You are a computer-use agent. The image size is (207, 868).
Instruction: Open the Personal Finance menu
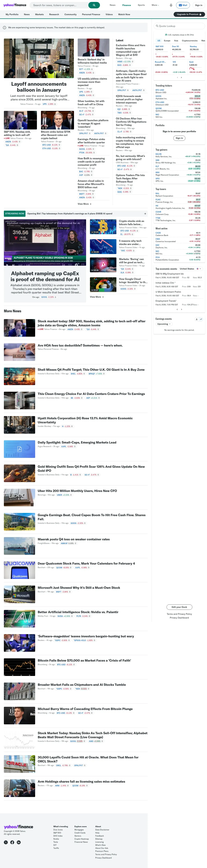point(91,15)
